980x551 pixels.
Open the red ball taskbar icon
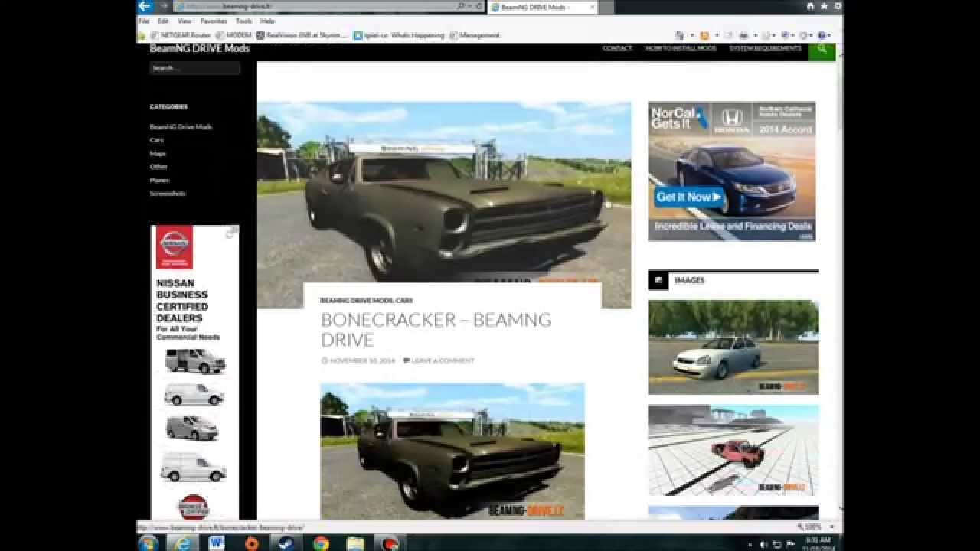coord(390,543)
